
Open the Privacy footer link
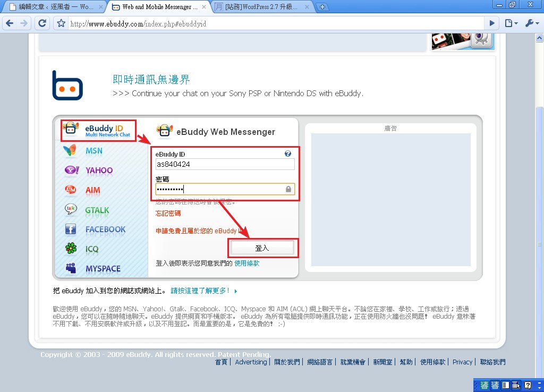click(463, 362)
